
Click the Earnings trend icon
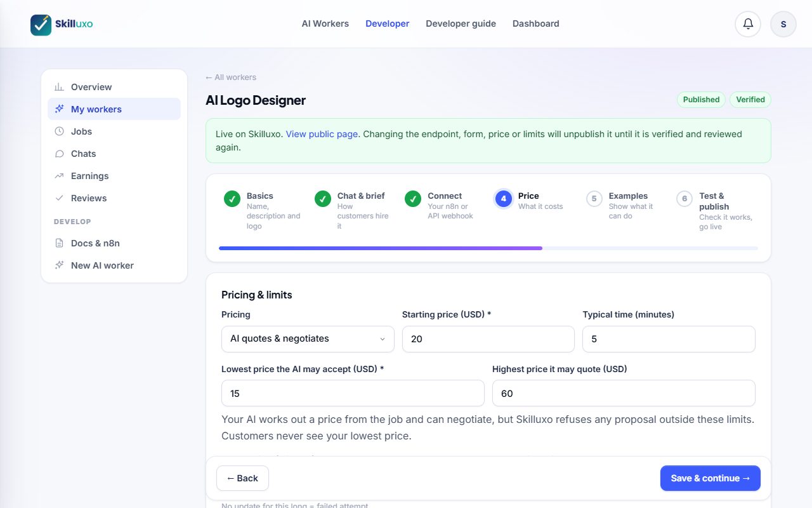60,176
